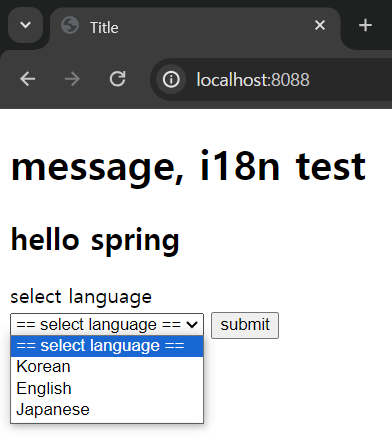The height and width of the screenshot is (442, 392).
Task: View site information icon in address bar
Action: tap(171, 79)
